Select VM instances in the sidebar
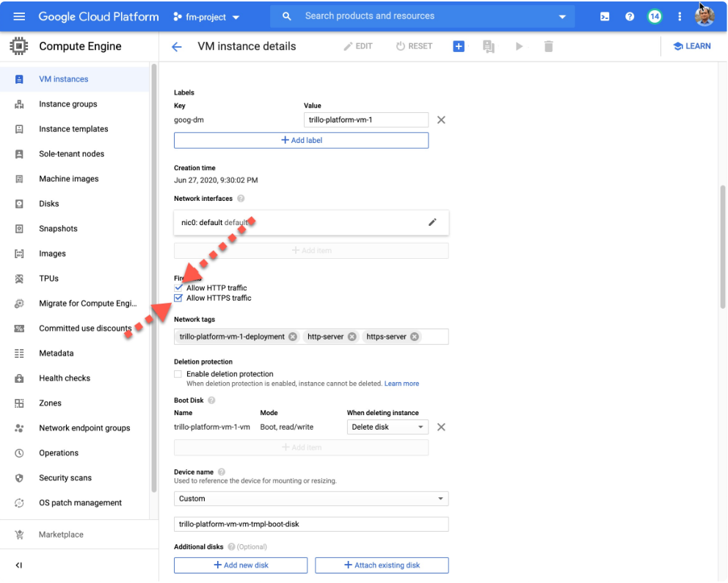The image size is (728, 583). pos(75,79)
